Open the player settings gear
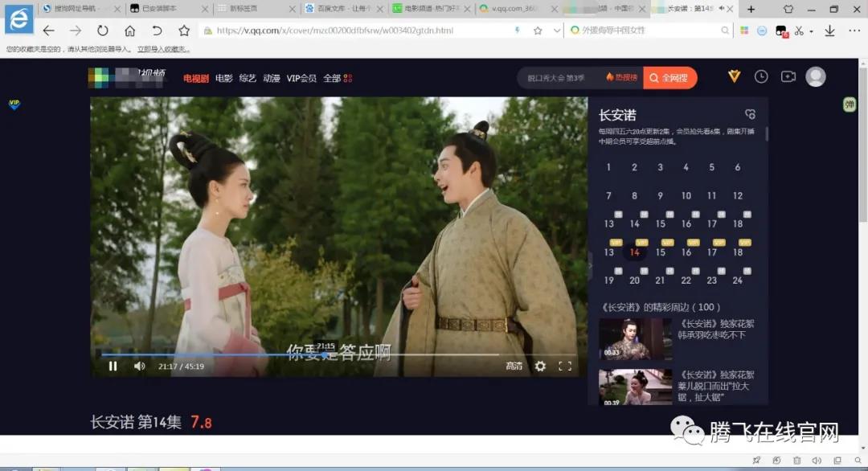The height and width of the screenshot is (471, 868). (x=540, y=367)
